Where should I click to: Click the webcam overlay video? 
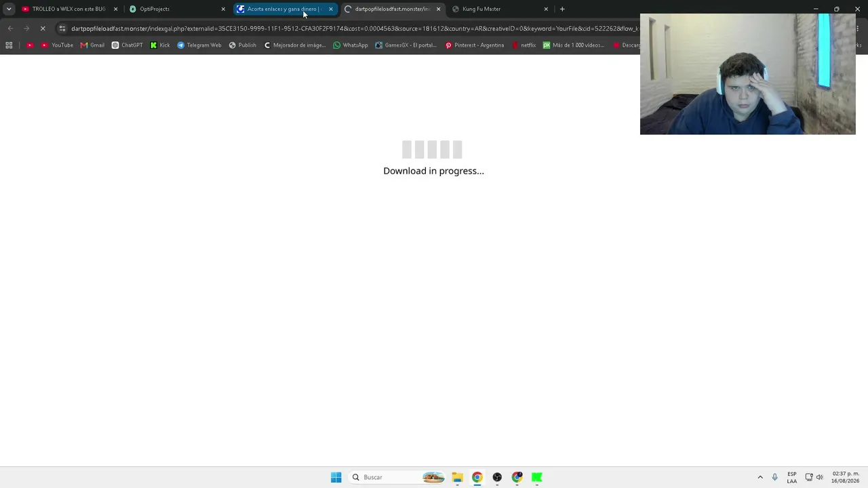tap(747, 74)
